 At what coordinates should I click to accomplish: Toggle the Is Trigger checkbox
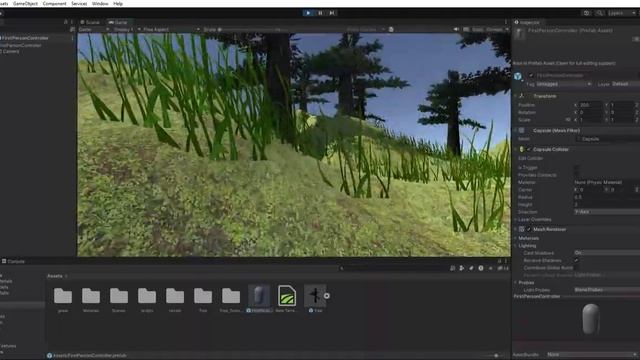coord(577,167)
